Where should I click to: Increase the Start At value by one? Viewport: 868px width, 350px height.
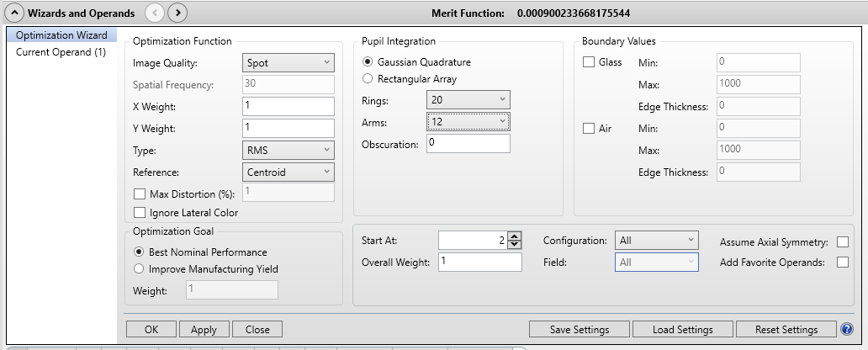tap(516, 236)
